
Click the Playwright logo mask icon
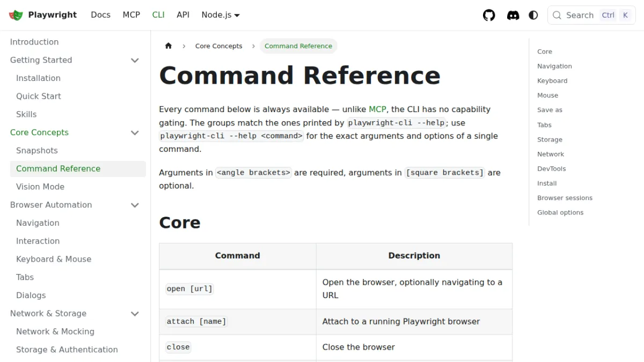point(16,15)
